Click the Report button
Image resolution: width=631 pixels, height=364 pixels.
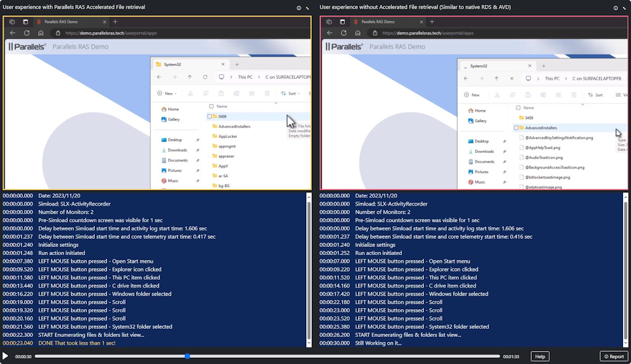coord(614,357)
